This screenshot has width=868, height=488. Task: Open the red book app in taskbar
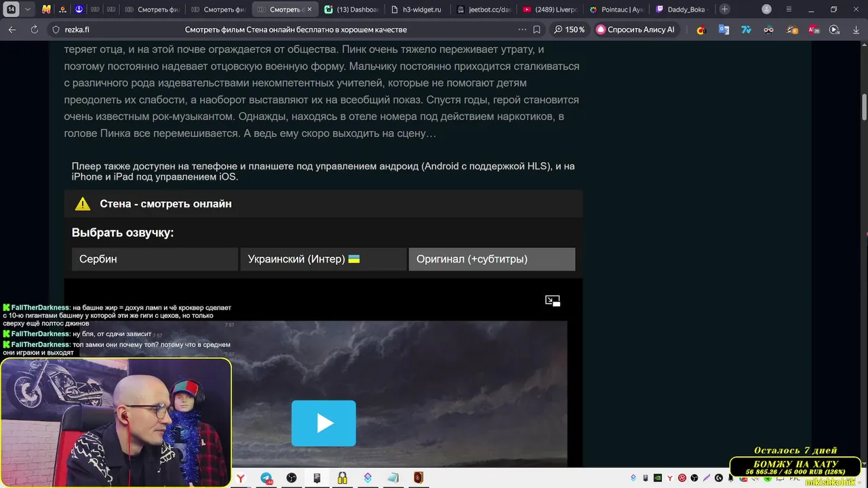coord(418,479)
